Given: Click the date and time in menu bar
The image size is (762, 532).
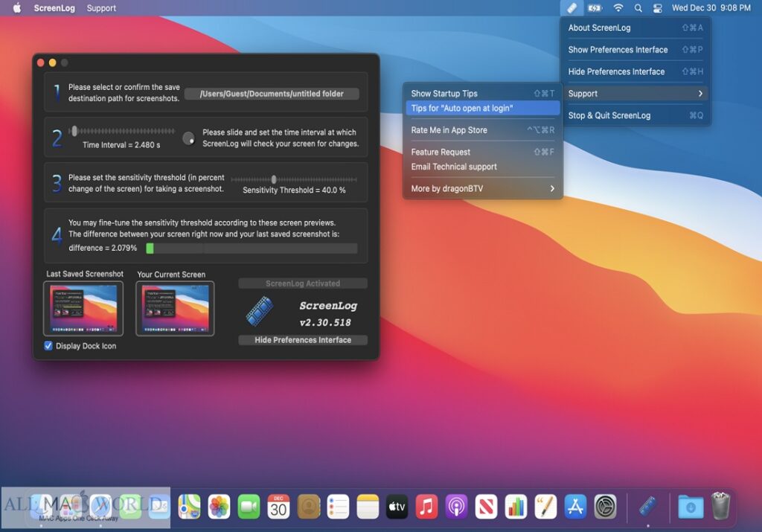Looking at the screenshot, I should pyautogui.click(x=711, y=7).
